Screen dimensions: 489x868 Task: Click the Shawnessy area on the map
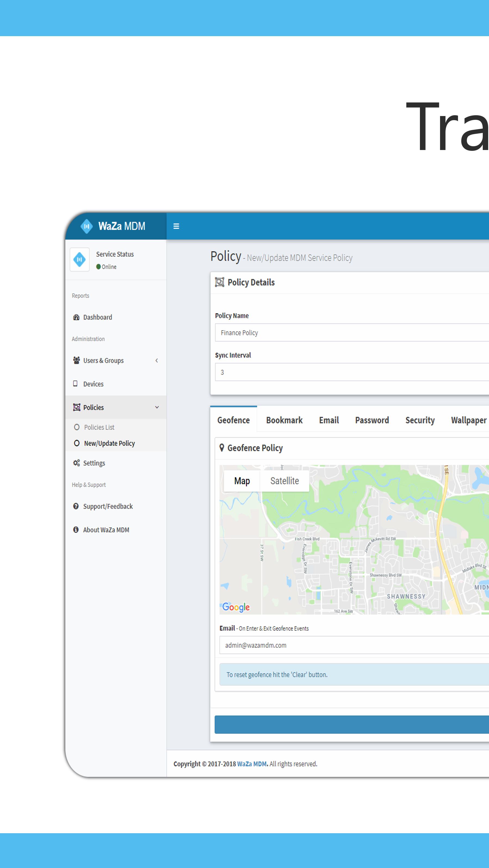406,596
